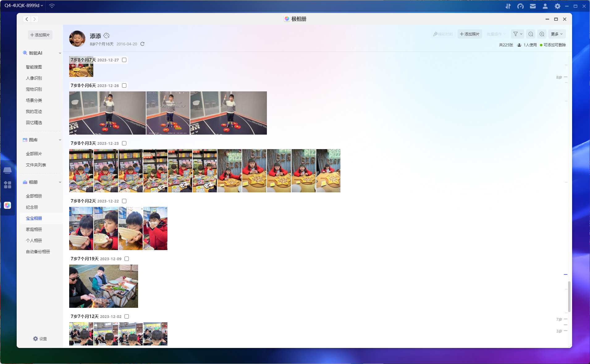
Task: Click the 极相册 logo in the title bar
Action: coord(287,19)
